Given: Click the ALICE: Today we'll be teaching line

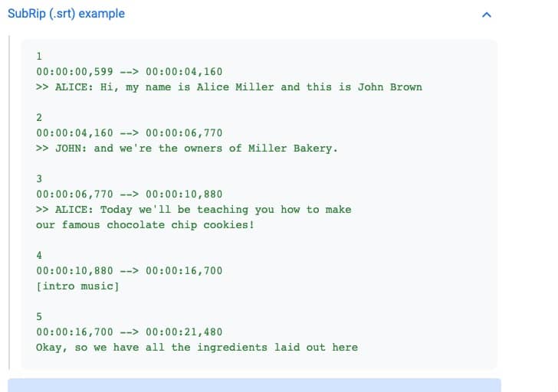Looking at the screenshot, I should click(x=194, y=209).
